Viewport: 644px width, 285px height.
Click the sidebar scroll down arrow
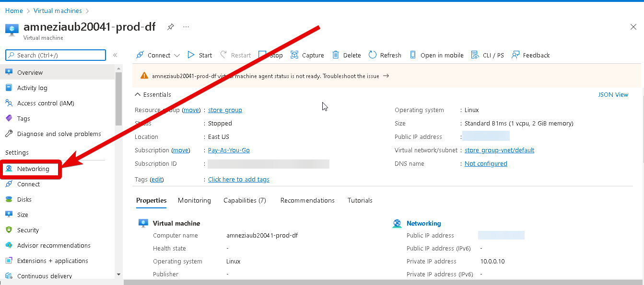119,274
